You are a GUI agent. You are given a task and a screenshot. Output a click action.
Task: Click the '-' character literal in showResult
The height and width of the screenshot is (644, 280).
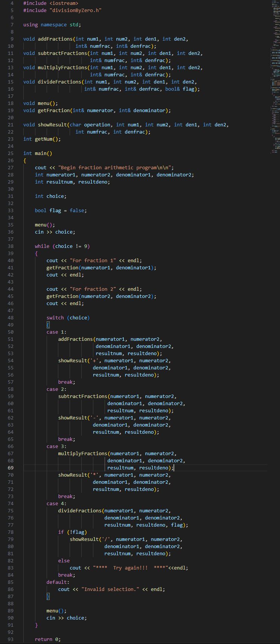pyautogui.click(x=94, y=418)
